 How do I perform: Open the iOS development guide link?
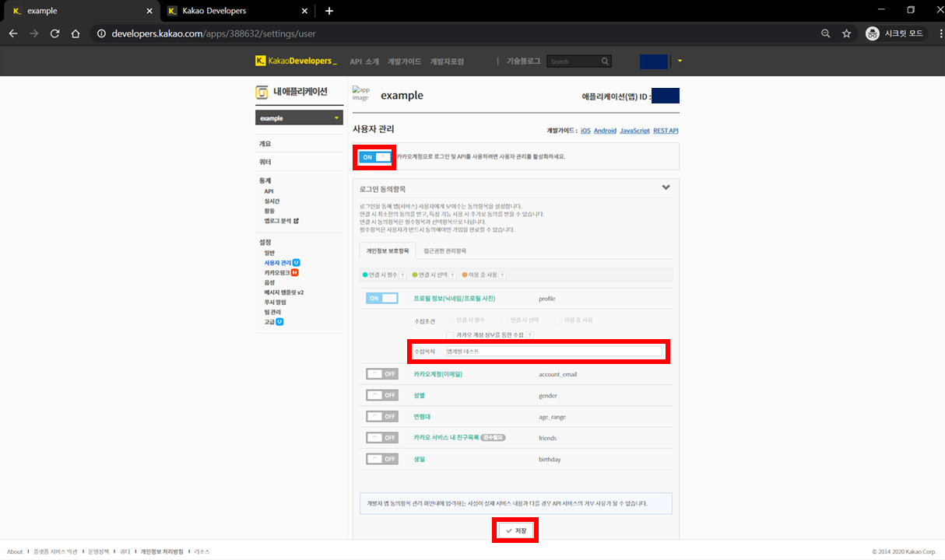click(585, 131)
